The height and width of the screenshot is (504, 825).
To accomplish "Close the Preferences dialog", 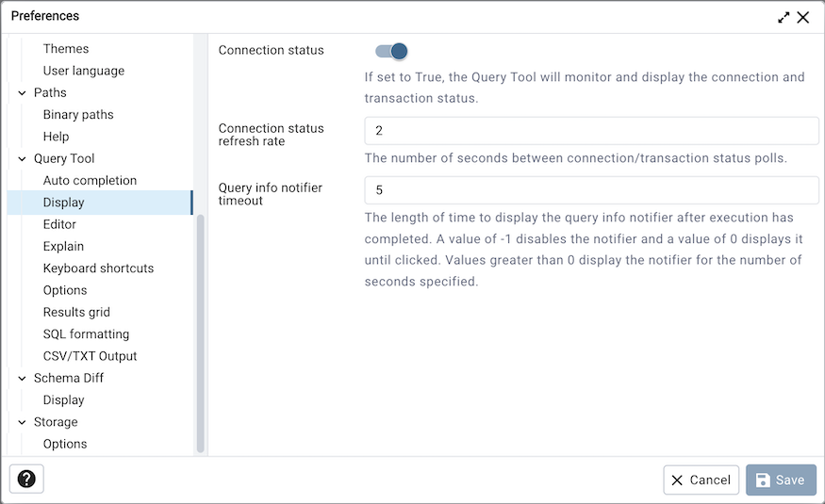I will tap(803, 17).
